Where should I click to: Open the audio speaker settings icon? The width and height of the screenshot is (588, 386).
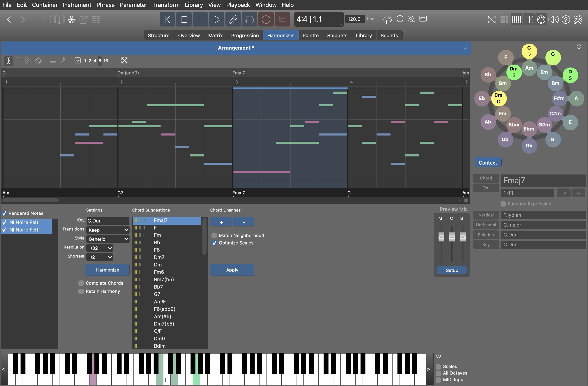554,19
